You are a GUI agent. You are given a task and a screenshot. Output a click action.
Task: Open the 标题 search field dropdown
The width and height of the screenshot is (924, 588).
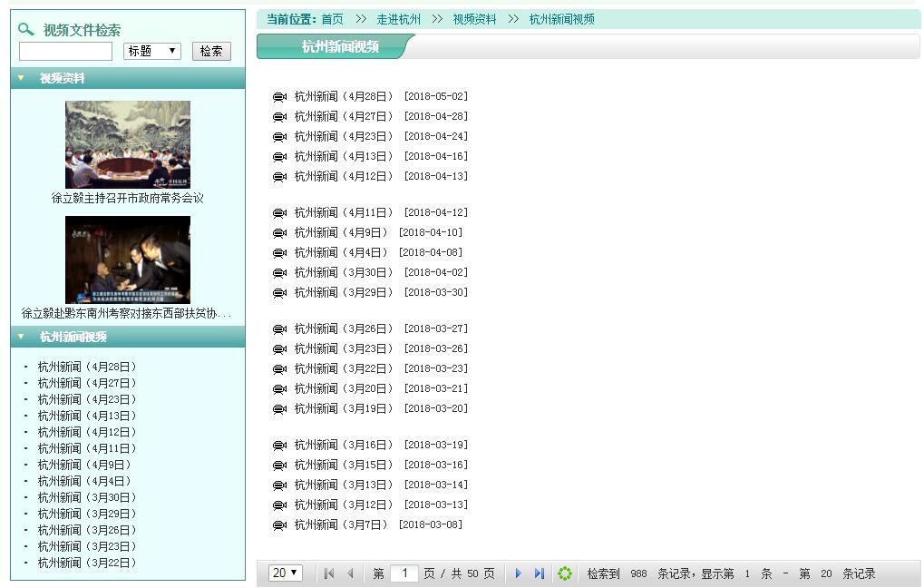pyautogui.click(x=152, y=52)
